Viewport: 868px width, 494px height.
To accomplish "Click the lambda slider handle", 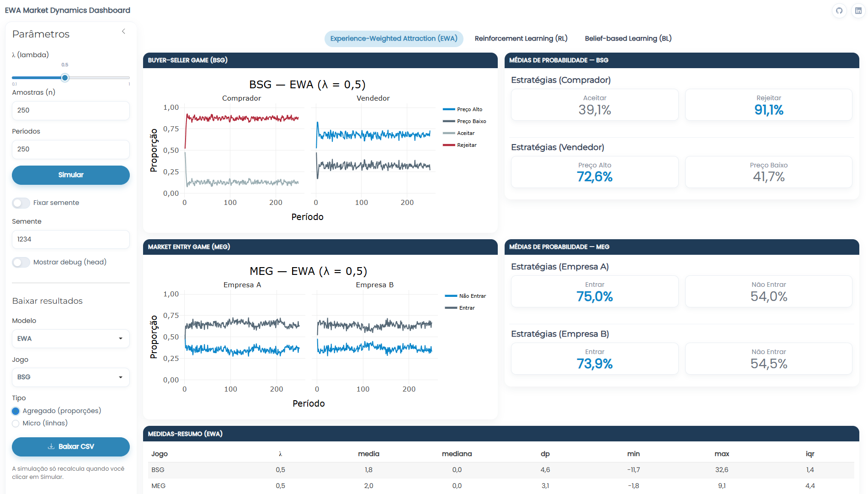I will 65,78.
